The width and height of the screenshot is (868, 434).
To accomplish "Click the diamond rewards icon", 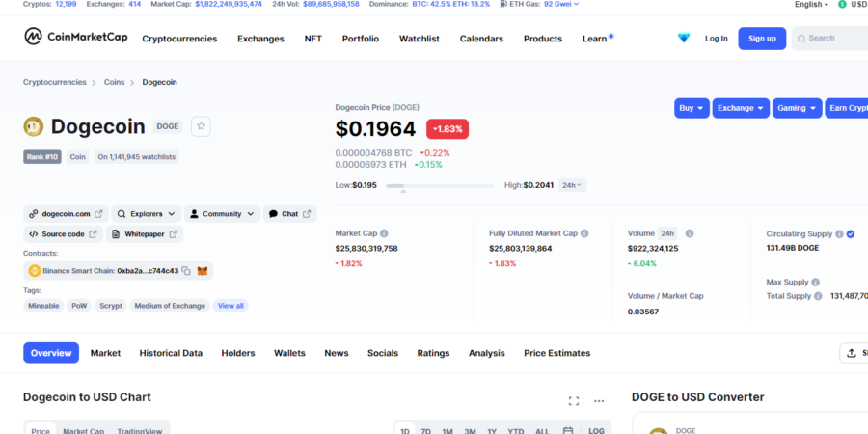I will [x=684, y=39].
